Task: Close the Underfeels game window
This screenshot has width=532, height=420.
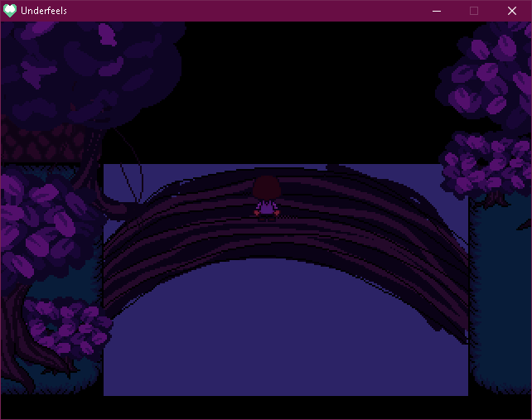Action: tap(512, 11)
